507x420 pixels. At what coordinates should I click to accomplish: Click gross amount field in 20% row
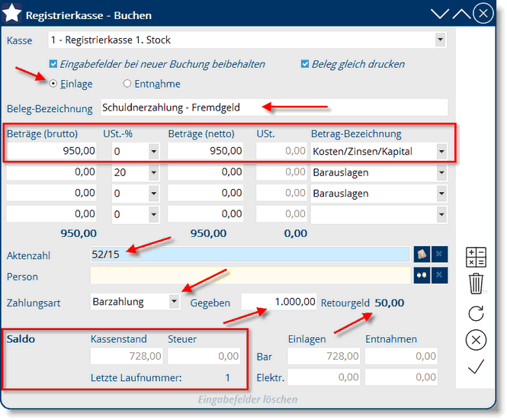(51, 172)
